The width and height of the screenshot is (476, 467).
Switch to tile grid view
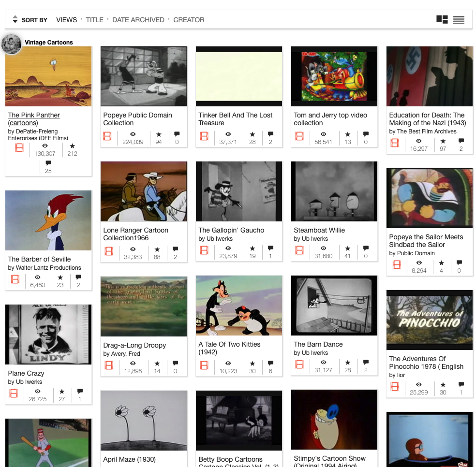(x=442, y=19)
